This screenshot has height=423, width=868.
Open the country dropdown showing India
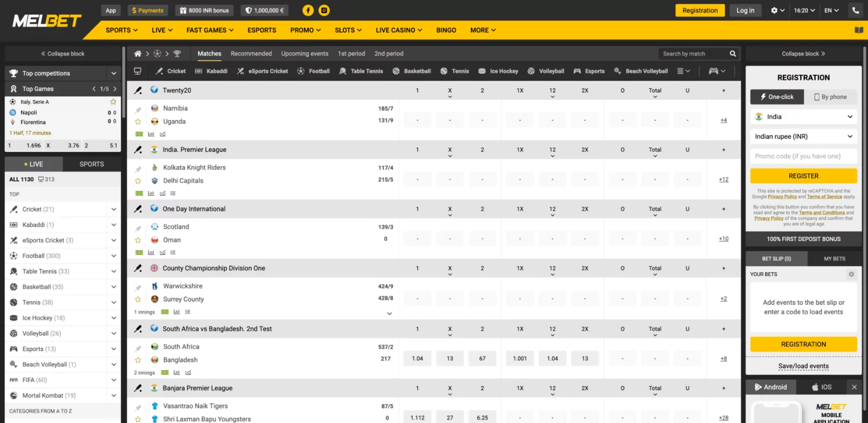[803, 117]
